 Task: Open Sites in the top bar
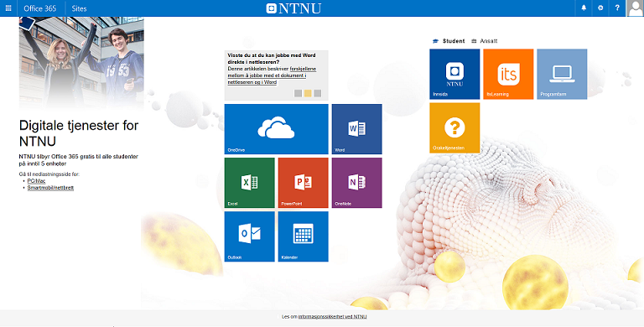tap(79, 8)
